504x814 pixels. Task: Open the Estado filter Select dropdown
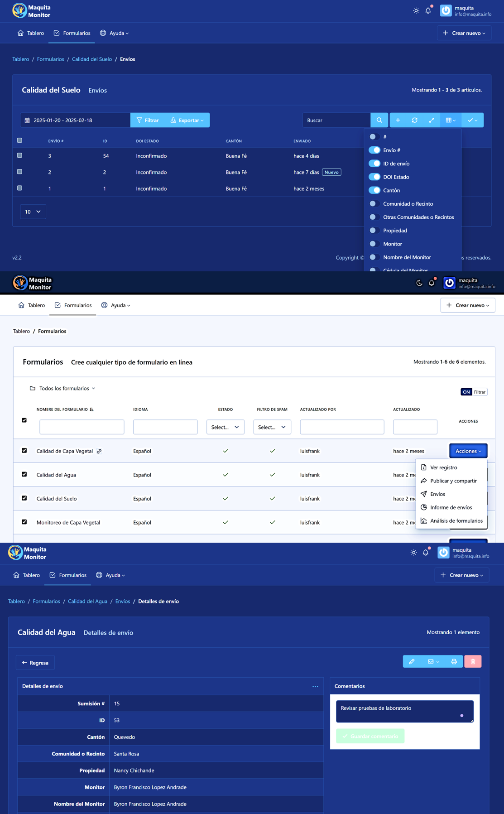[225, 427]
